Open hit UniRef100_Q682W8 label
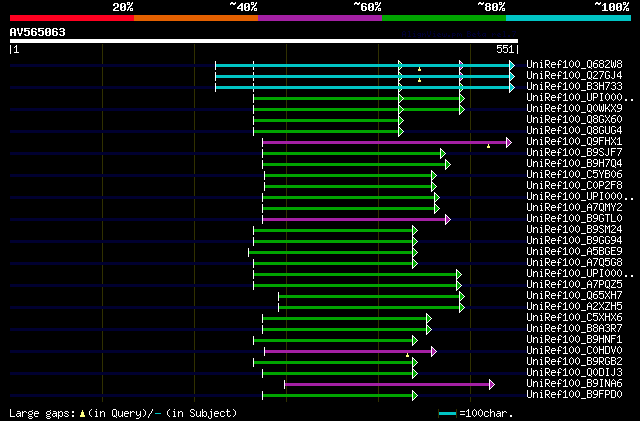This screenshot has width=640, height=421. click(x=574, y=65)
